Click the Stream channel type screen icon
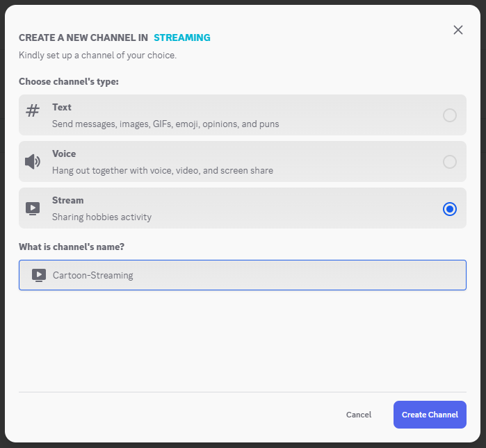 pos(33,208)
